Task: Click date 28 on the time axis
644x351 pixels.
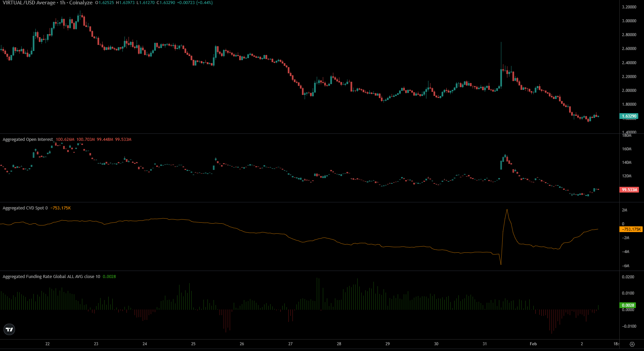Action: pyautogui.click(x=339, y=344)
